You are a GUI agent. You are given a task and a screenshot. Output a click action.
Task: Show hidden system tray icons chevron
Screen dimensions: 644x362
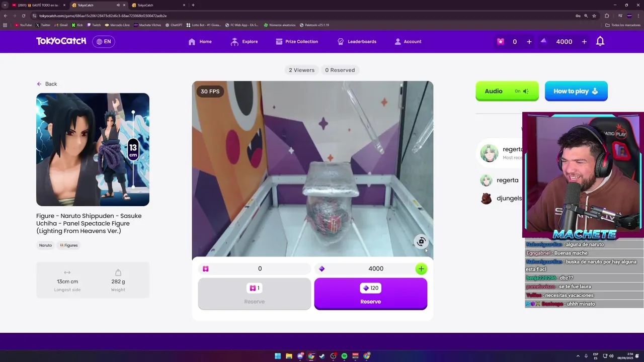coord(578,356)
